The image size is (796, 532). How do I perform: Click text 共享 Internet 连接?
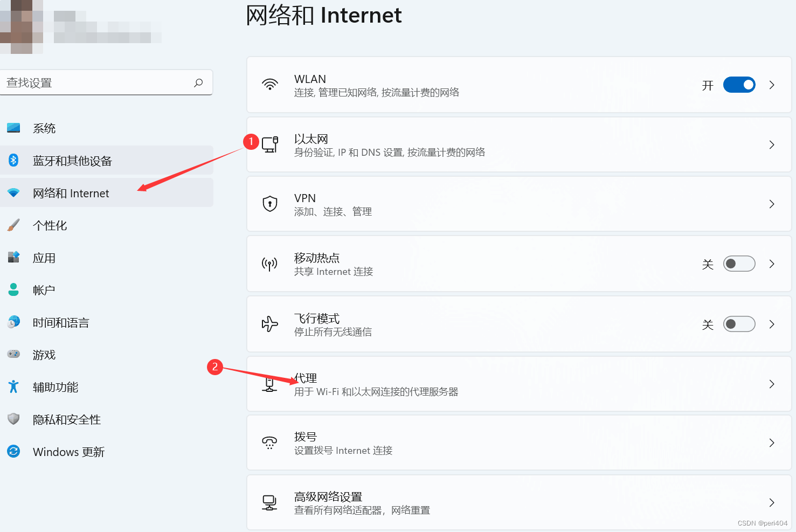[x=334, y=272]
